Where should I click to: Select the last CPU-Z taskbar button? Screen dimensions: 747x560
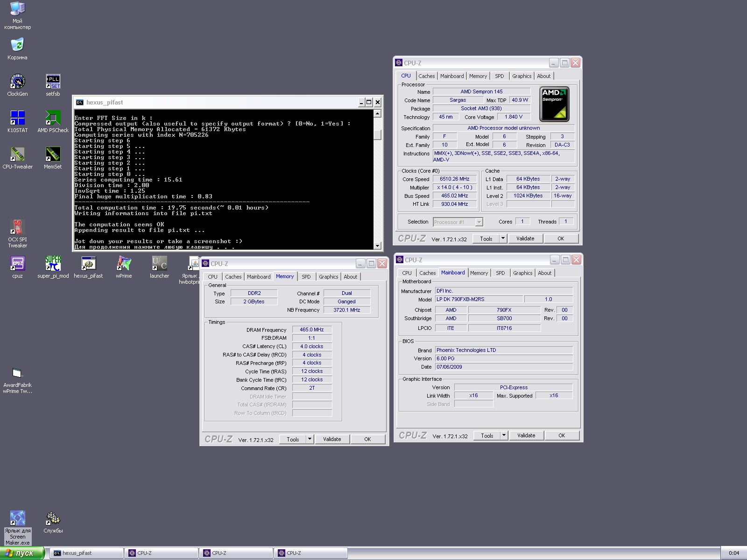pos(311,553)
